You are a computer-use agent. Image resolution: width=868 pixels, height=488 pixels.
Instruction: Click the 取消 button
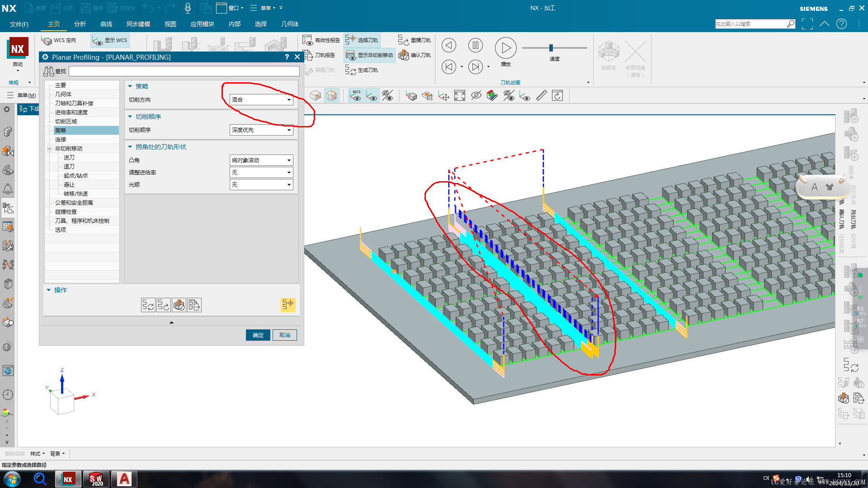tap(285, 335)
